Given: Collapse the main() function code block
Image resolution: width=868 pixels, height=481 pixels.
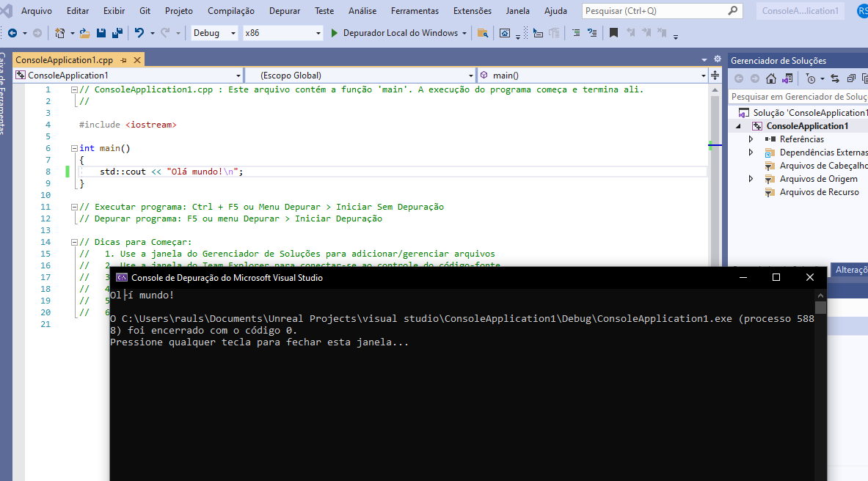Looking at the screenshot, I should 74,148.
